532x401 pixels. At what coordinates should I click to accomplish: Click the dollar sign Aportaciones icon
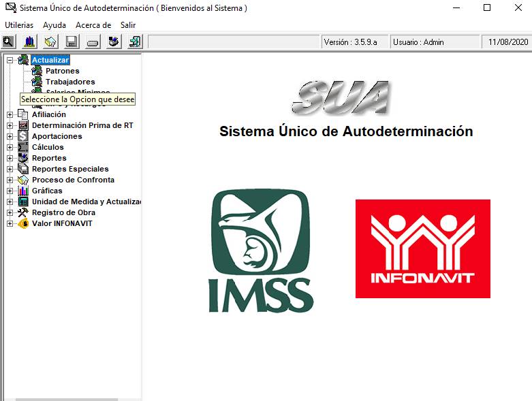pyautogui.click(x=23, y=136)
